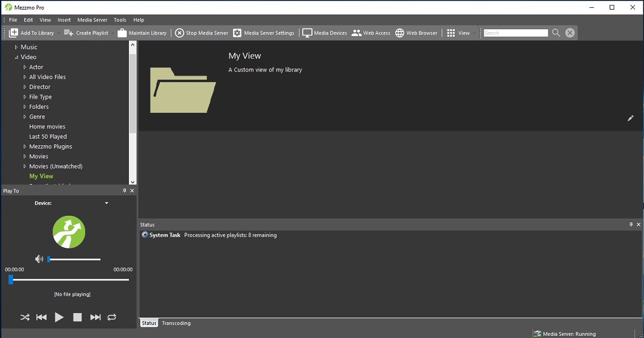The width and height of the screenshot is (644, 338).
Task: Open the Media Server menu
Action: (92, 20)
